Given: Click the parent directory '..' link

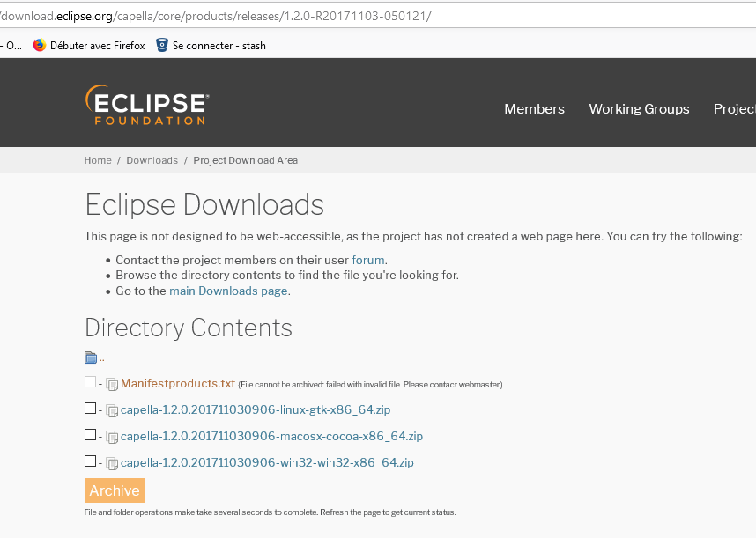Looking at the screenshot, I should [x=101, y=358].
